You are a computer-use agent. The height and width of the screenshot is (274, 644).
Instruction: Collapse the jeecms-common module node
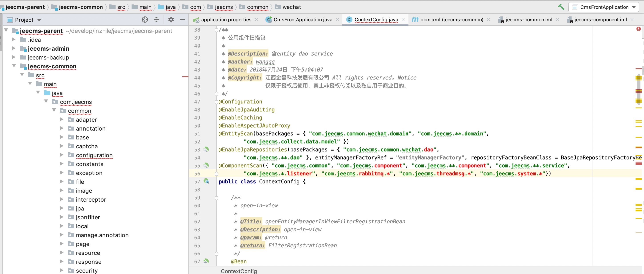[14, 66]
